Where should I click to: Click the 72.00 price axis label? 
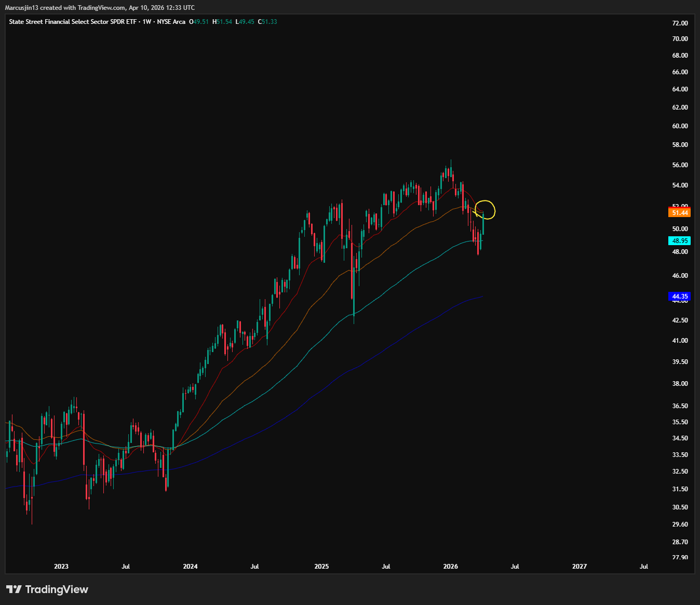click(x=680, y=23)
